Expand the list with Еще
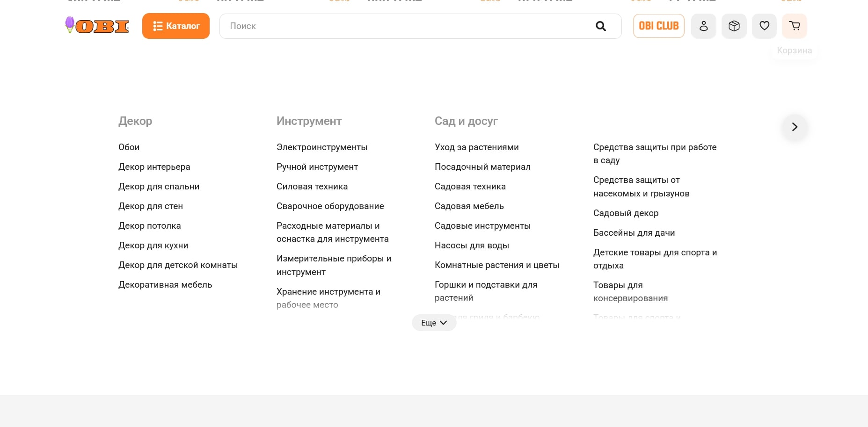 pos(434,323)
